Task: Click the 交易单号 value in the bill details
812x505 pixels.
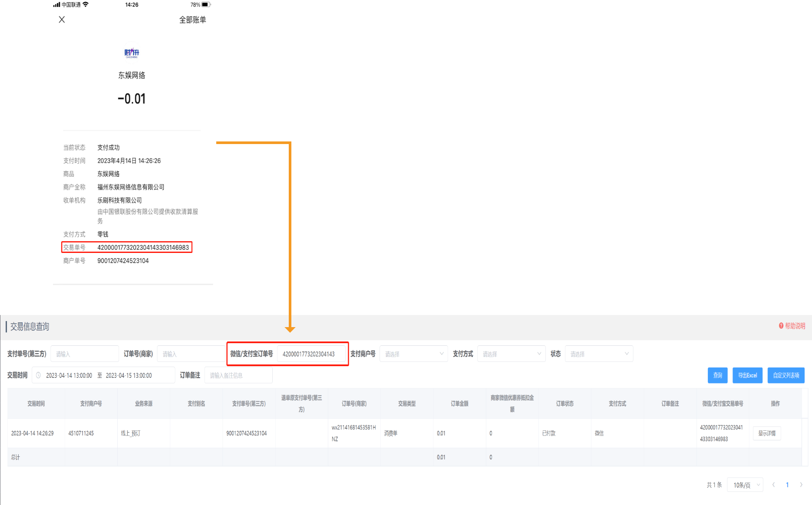Action: 143,247
